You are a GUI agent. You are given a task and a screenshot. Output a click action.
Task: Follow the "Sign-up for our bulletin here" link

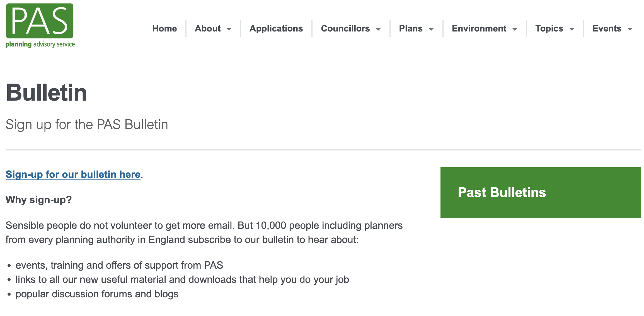click(73, 174)
